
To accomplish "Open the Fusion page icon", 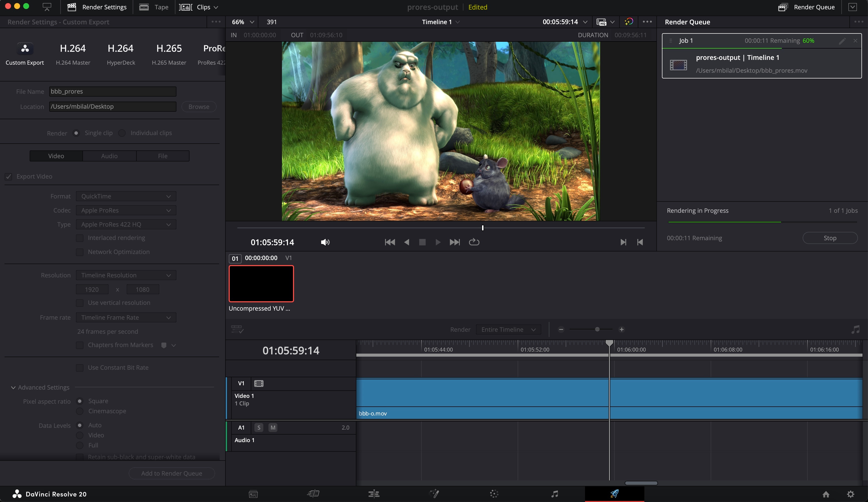I will 434,494.
